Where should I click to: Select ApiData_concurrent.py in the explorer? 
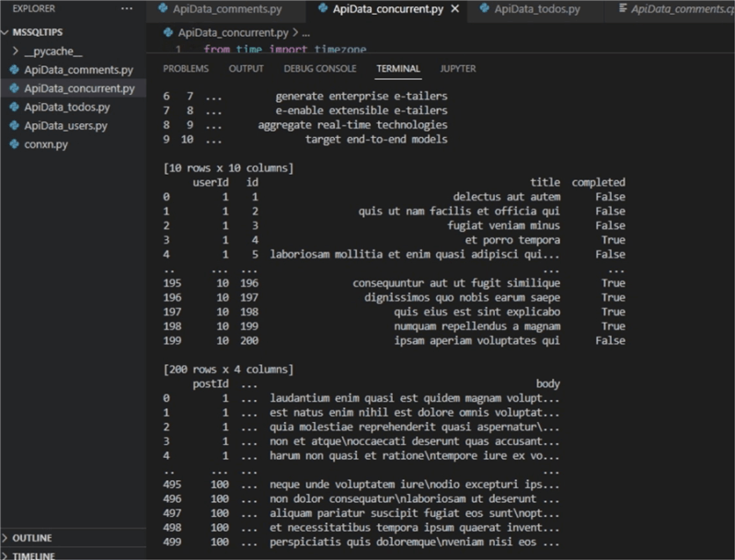pos(74,88)
